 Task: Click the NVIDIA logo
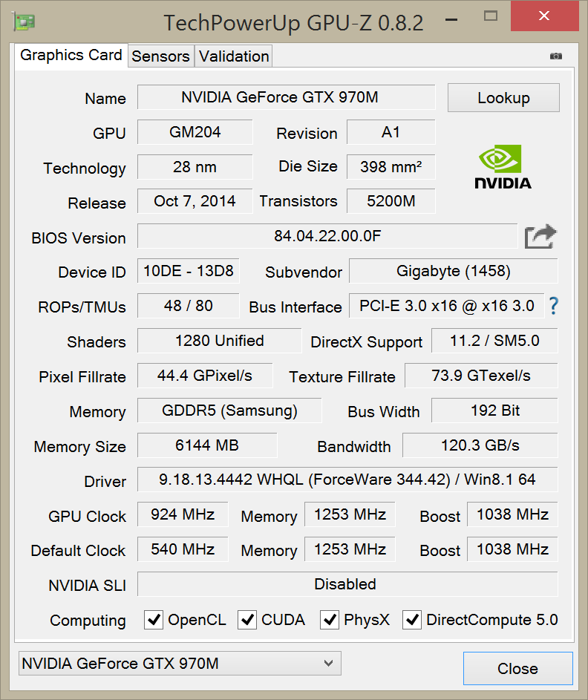click(x=503, y=167)
